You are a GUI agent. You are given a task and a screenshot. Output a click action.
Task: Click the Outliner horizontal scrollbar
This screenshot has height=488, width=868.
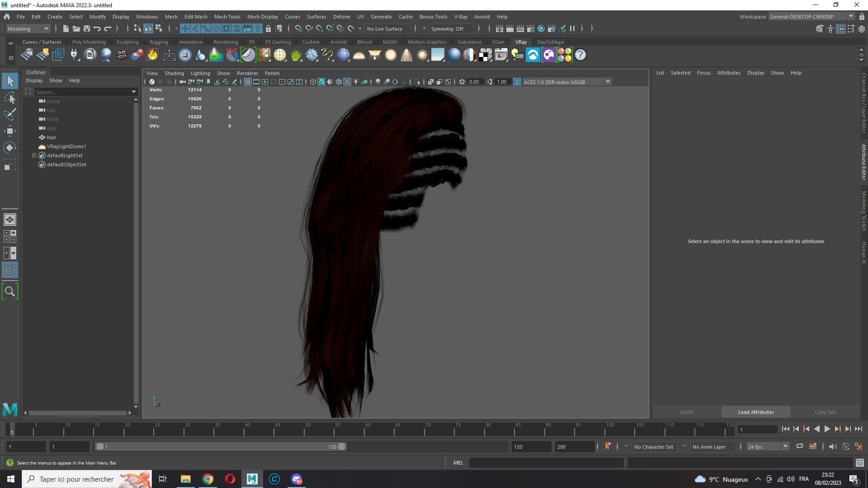pyautogui.click(x=77, y=413)
